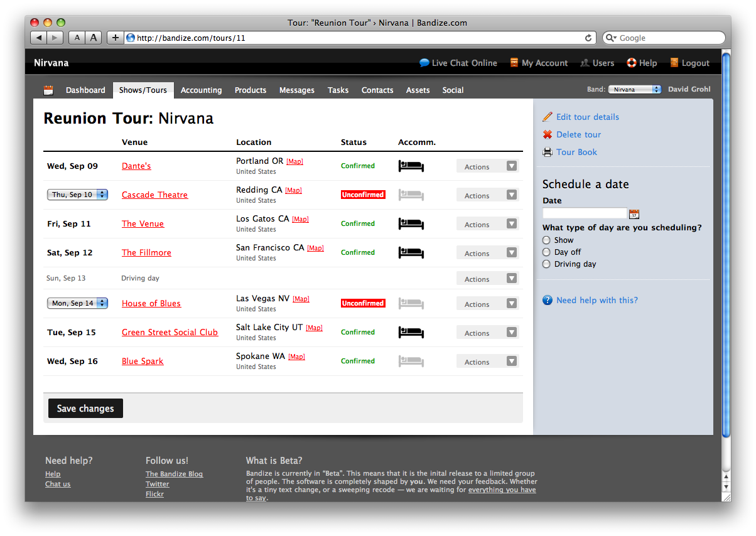Click the Need help with this? link
756x536 pixels.
[597, 300]
